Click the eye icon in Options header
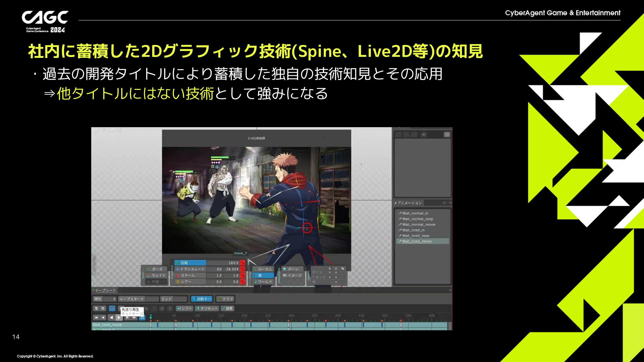 pyautogui.click(x=336, y=268)
